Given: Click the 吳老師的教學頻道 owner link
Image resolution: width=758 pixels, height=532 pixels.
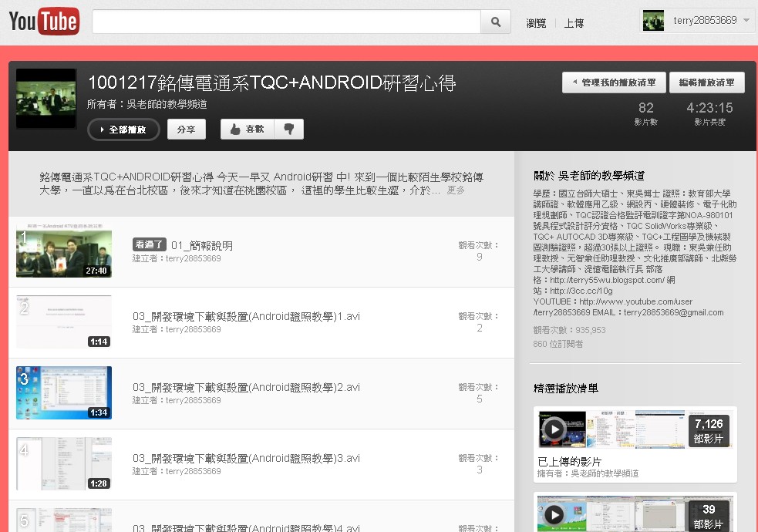Looking at the screenshot, I should click(167, 104).
